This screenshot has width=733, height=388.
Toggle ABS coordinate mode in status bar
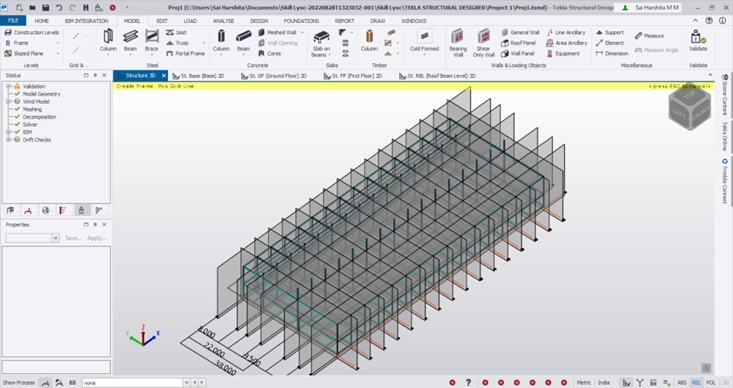click(682, 382)
